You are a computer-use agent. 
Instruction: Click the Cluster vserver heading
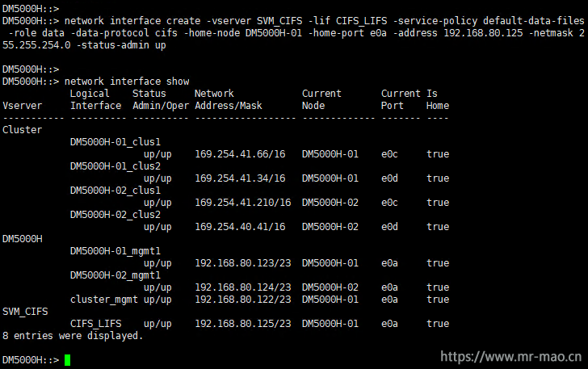[x=22, y=130]
